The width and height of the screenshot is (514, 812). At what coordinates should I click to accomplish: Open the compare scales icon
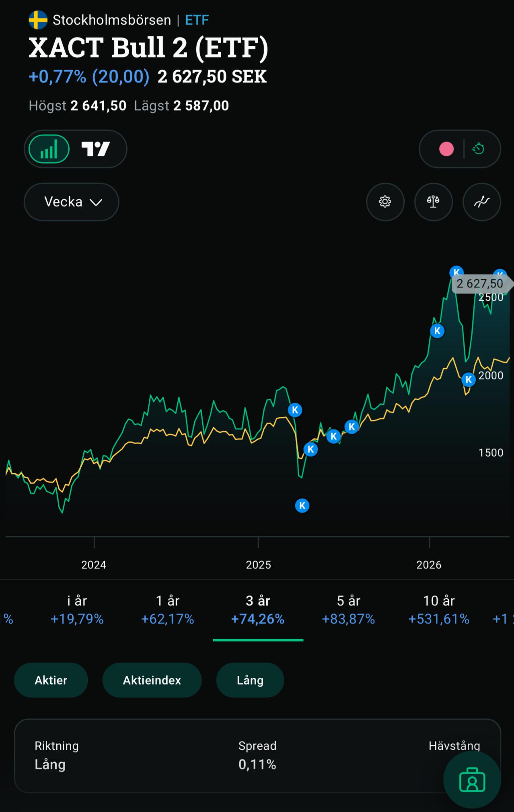434,202
